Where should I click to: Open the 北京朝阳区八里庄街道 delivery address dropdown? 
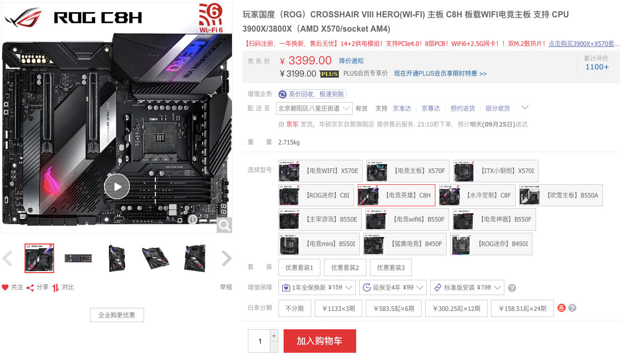point(314,108)
